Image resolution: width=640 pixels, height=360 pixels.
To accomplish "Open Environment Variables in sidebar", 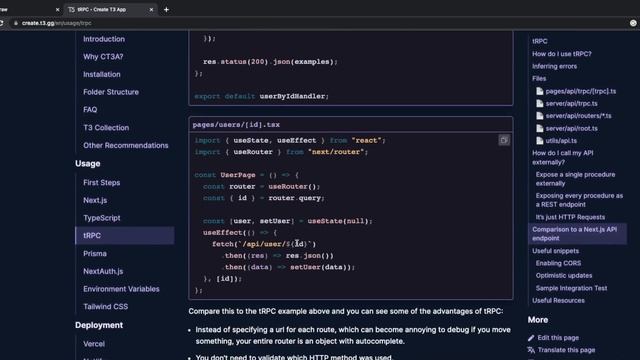I will coord(121,289).
